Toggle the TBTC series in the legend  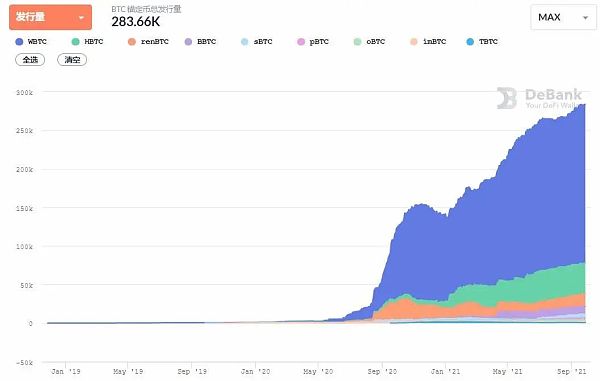click(482, 42)
